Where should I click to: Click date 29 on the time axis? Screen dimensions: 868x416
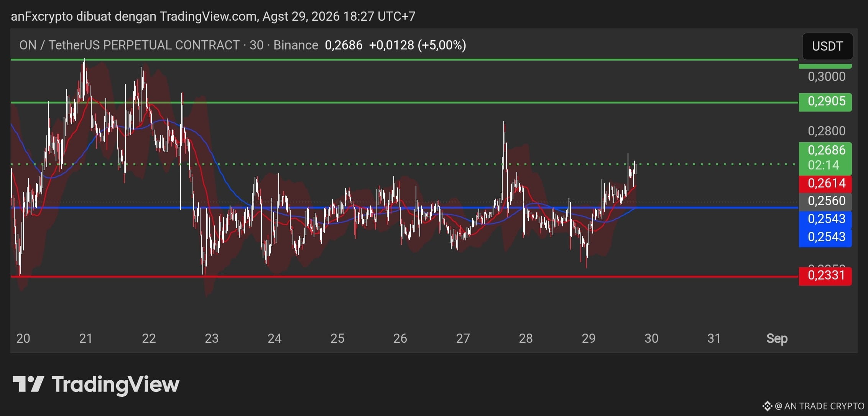point(589,339)
